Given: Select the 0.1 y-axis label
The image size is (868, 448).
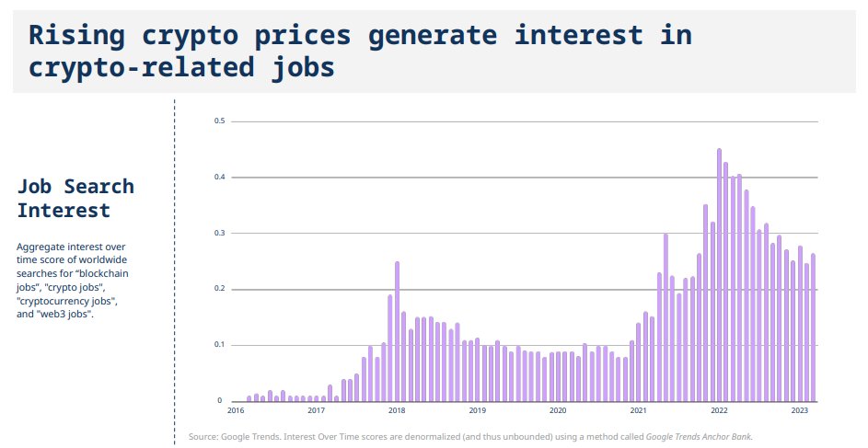Looking at the screenshot, I should (220, 345).
